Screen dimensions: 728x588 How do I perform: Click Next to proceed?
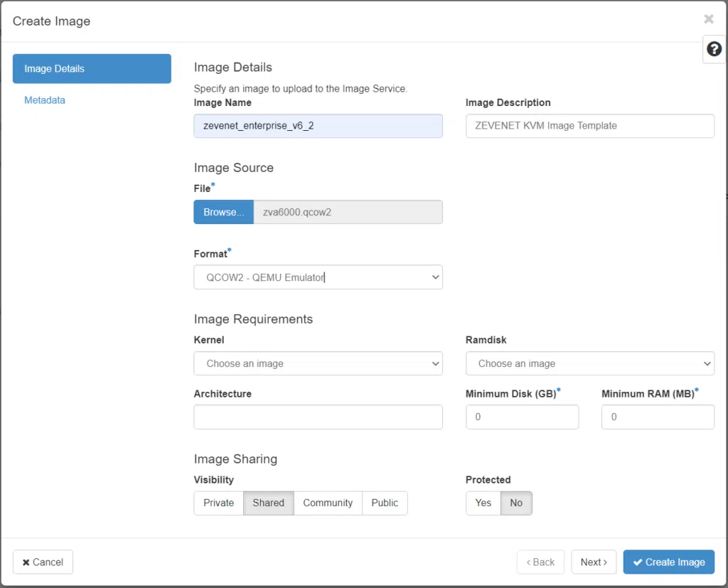[594, 562]
